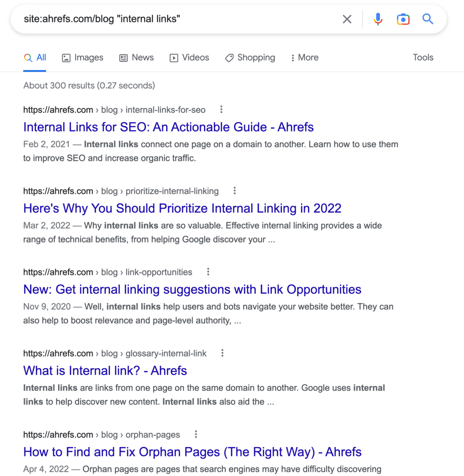Click the blue magnifying glass search icon

click(x=428, y=19)
